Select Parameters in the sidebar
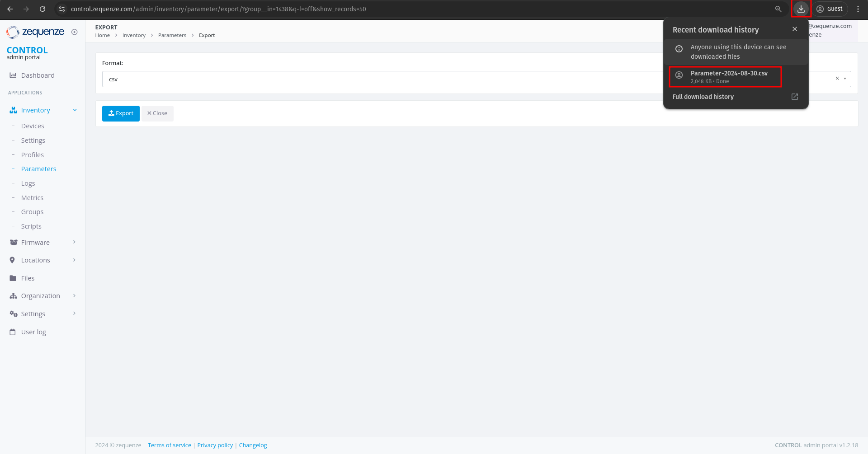 pos(38,168)
